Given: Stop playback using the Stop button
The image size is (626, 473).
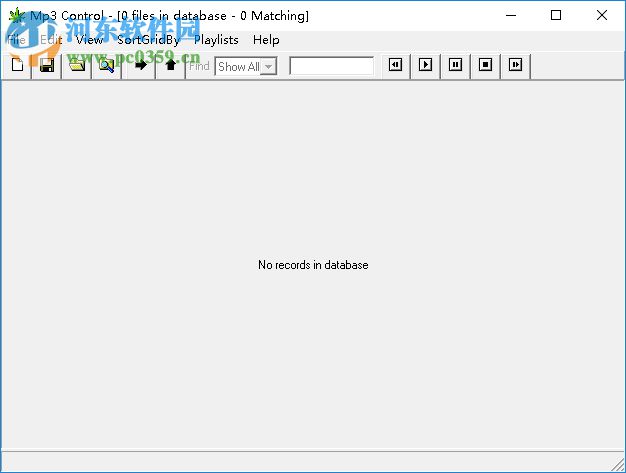Looking at the screenshot, I should 485,65.
